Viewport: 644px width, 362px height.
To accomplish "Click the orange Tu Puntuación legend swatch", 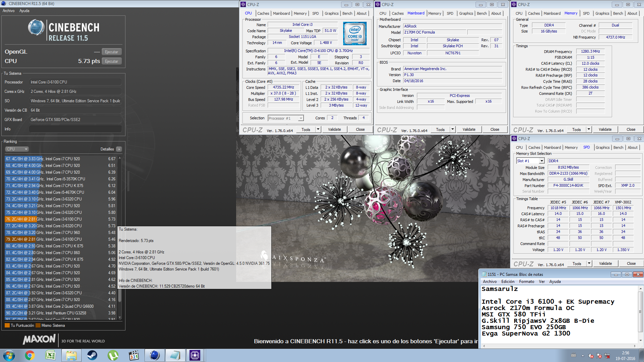I will coord(7,325).
